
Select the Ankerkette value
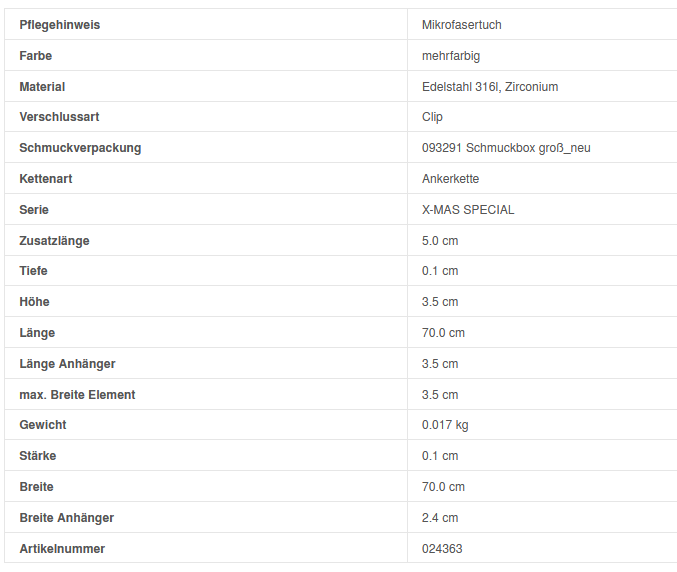(x=450, y=179)
